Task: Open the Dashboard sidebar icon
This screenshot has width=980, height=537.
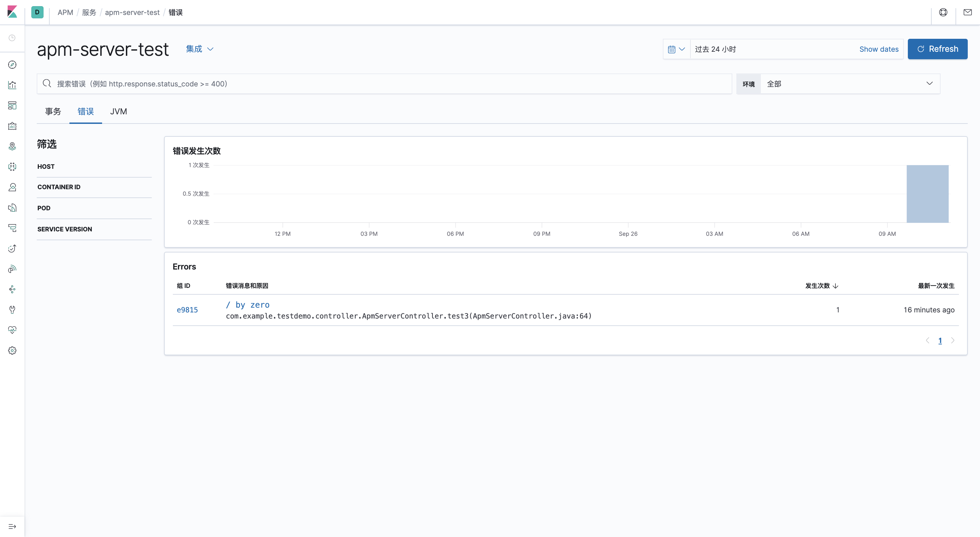Action: 12,105
